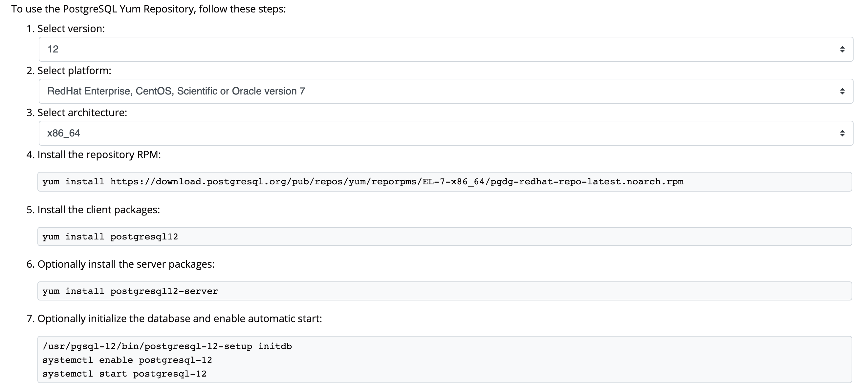This screenshot has height=391, width=868.
Task: Click the selected value 12 in version field
Action: point(54,49)
